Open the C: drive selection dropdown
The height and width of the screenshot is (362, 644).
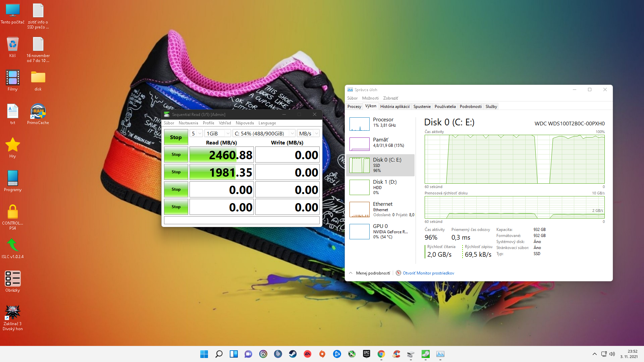coord(264,133)
